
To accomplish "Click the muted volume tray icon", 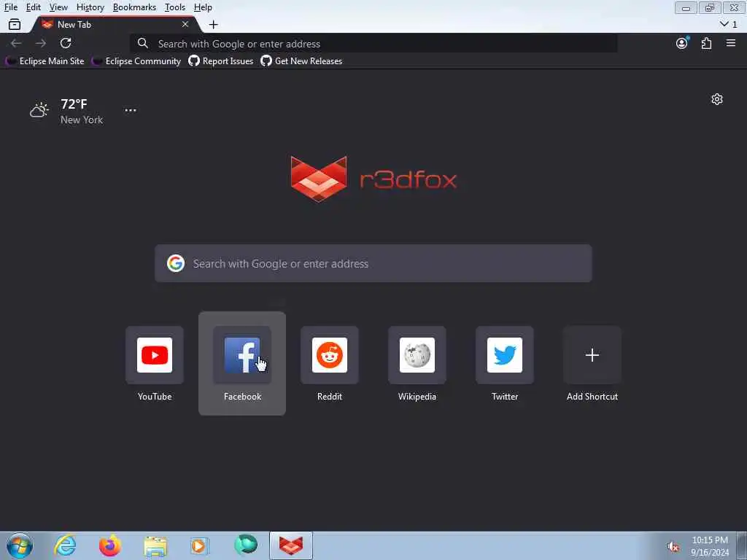I will (x=673, y=547).
